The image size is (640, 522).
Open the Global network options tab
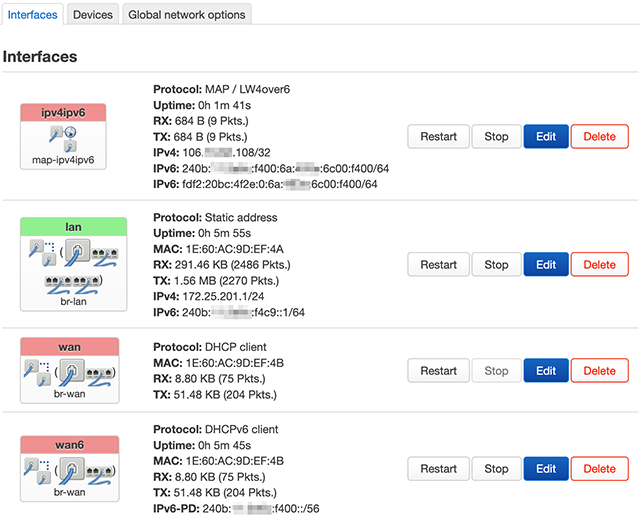[187, 15]
